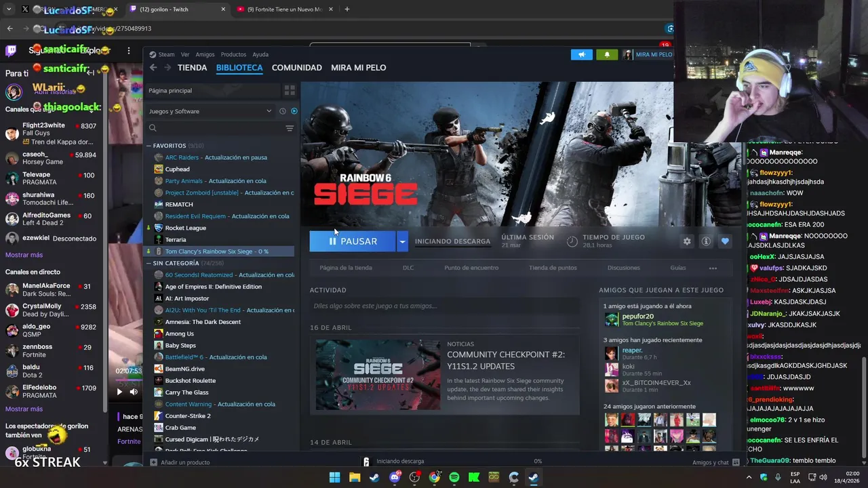
Task: Click Mostrar más under followed channels
Action: pos(24,255)
